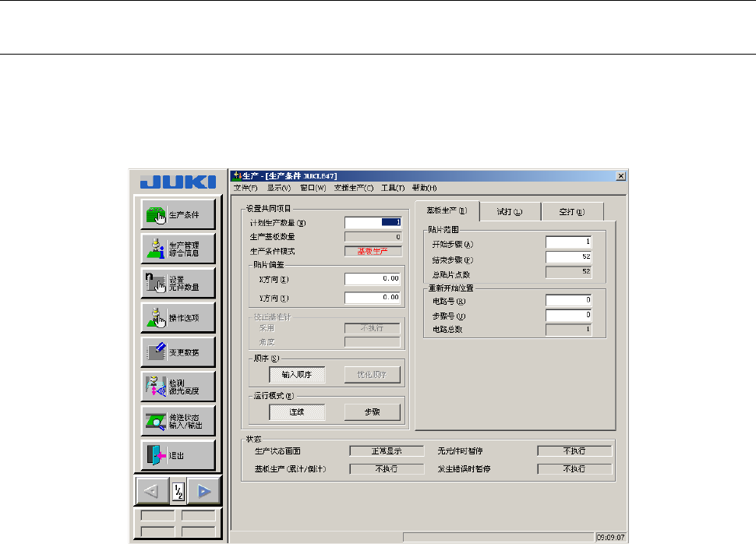Go to next sidebar page arrow

tap(204, 491)
